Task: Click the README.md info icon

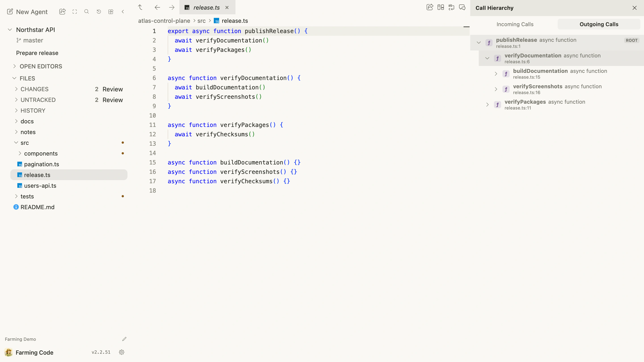Action: tap(16, 207)
